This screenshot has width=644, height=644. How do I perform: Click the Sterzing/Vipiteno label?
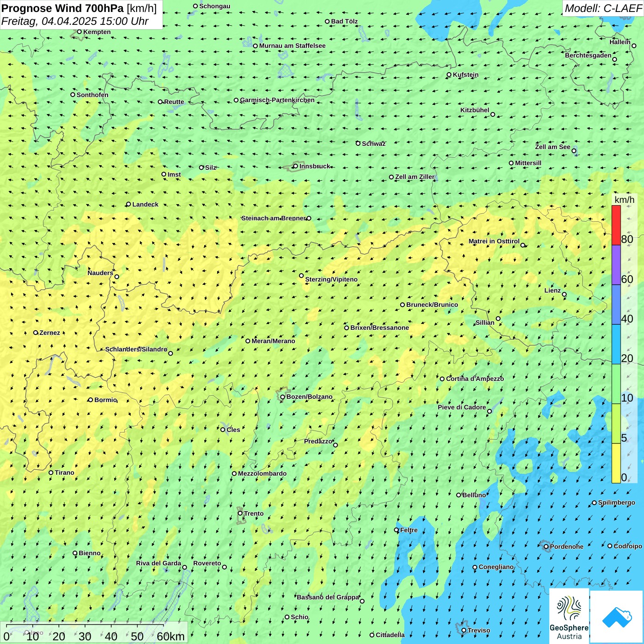click(331, 279)
